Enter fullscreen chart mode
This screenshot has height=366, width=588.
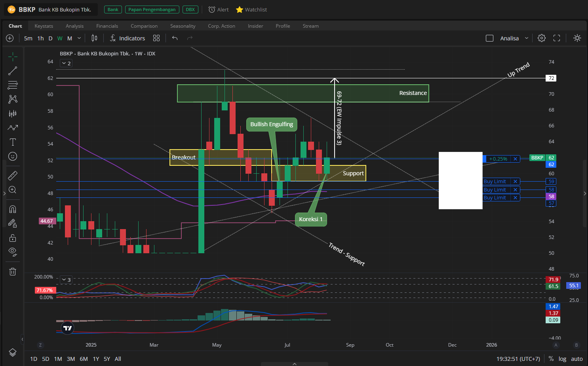[557, 38]
